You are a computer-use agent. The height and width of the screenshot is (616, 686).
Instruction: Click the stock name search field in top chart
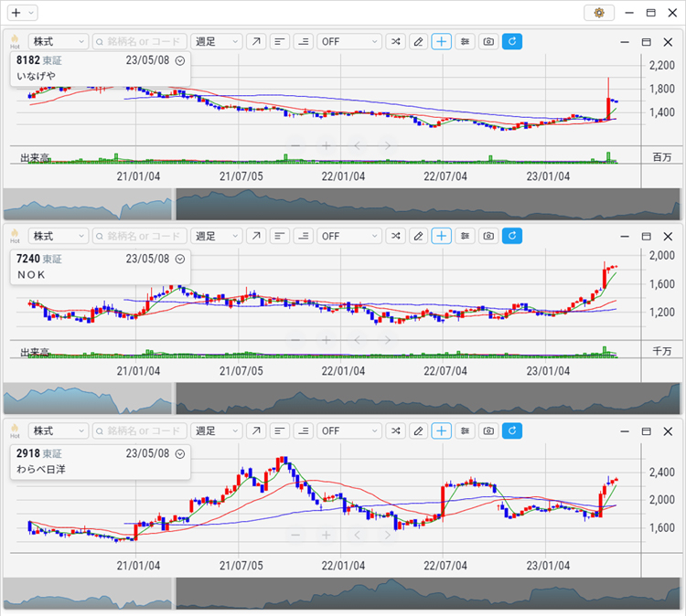(139, 42)
